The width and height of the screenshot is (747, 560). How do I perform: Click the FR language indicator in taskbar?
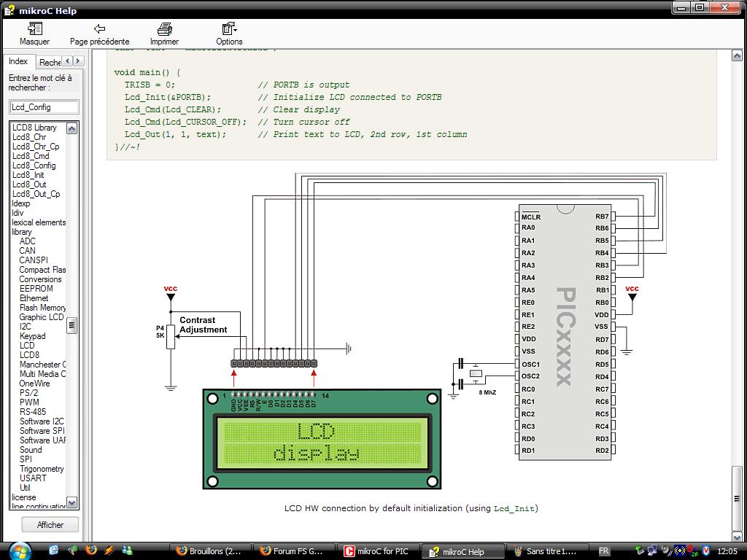(604, 551)
